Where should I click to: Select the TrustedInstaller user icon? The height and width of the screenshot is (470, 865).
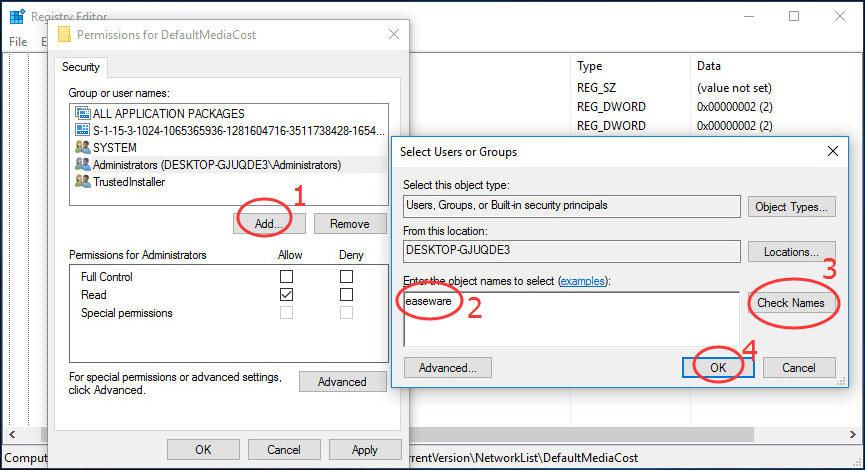[83, 181]
